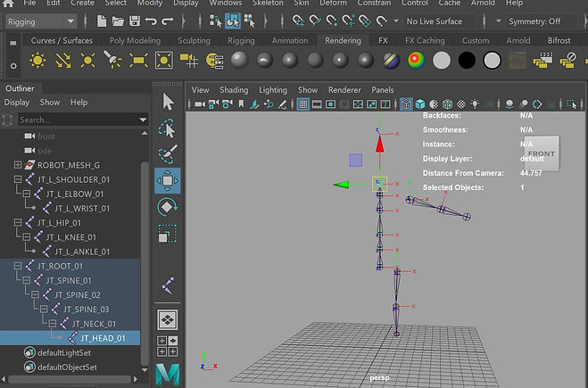
Task: Collapse the JT_L_HIP_01 hierarchy
Action: click(x=18, y=223)
